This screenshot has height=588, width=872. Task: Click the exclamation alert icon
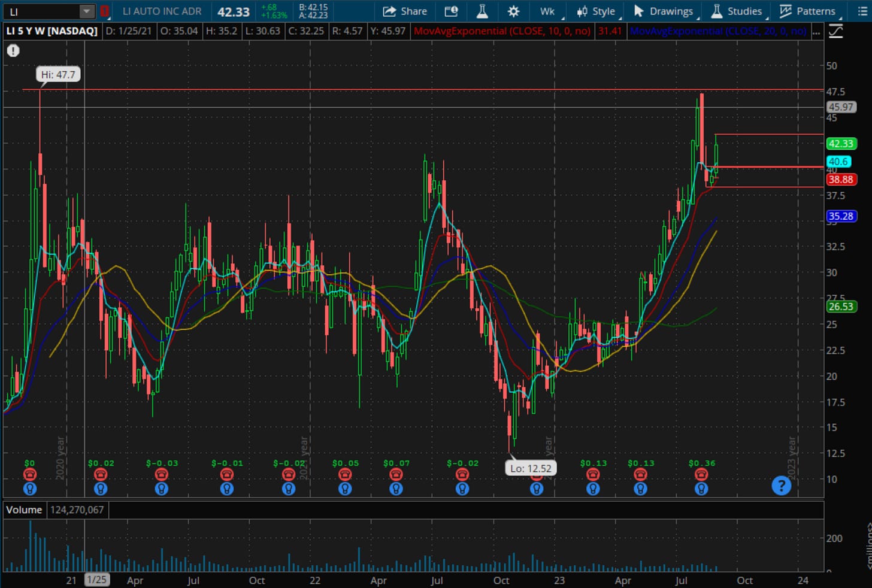[13, 51]
